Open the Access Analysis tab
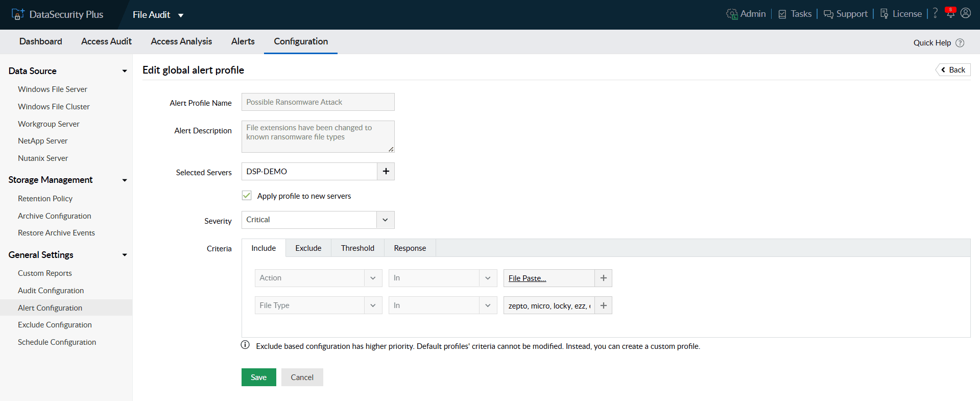The height and width of the screenshot is (401, 980). (x=181, y=41)
